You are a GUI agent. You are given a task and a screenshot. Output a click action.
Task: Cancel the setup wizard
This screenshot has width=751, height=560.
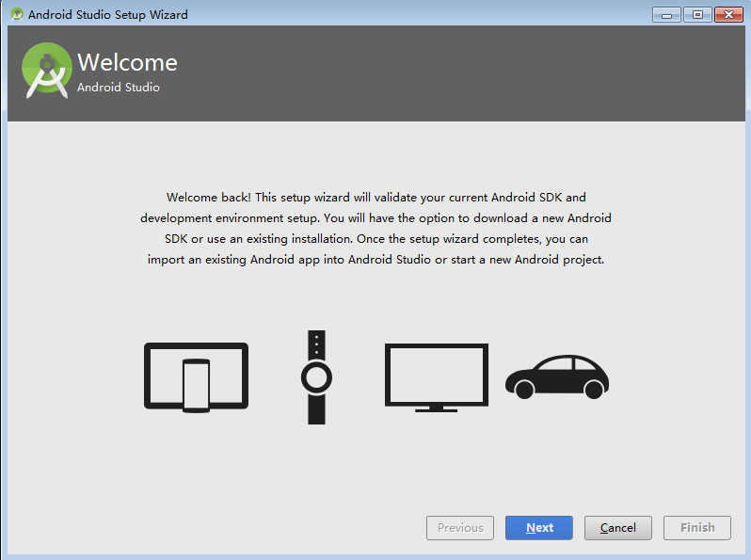click(x=618, y=528)
